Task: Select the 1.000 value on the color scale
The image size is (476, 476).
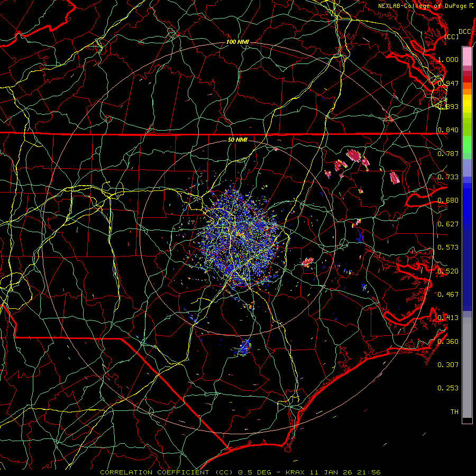Action: tap(448, 59)
